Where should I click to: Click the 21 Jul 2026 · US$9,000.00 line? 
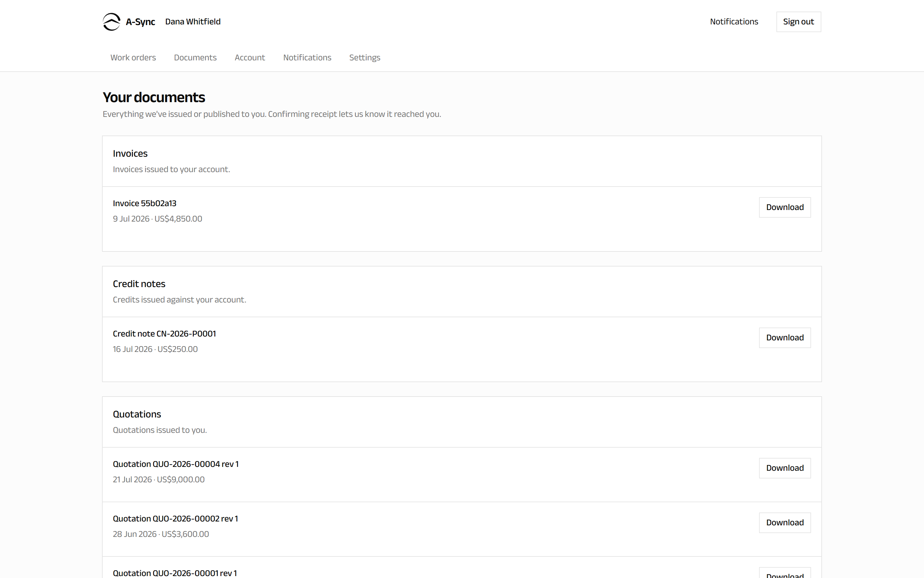(158, 479)
